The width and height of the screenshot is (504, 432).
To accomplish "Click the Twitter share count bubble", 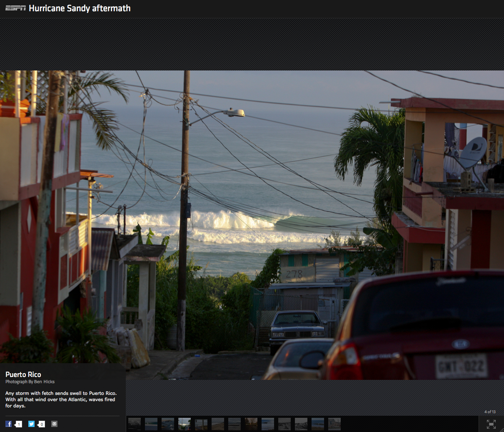I will (41, 424).
